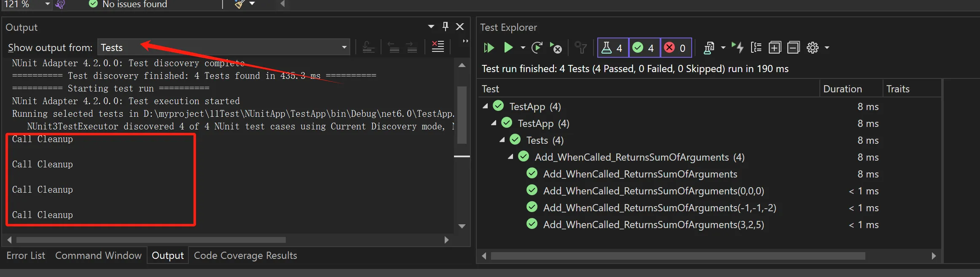Click the Test Explorer horizontal scrollbar thumb
This screenshot has height=277, width=980.
[x=678, y=256]
